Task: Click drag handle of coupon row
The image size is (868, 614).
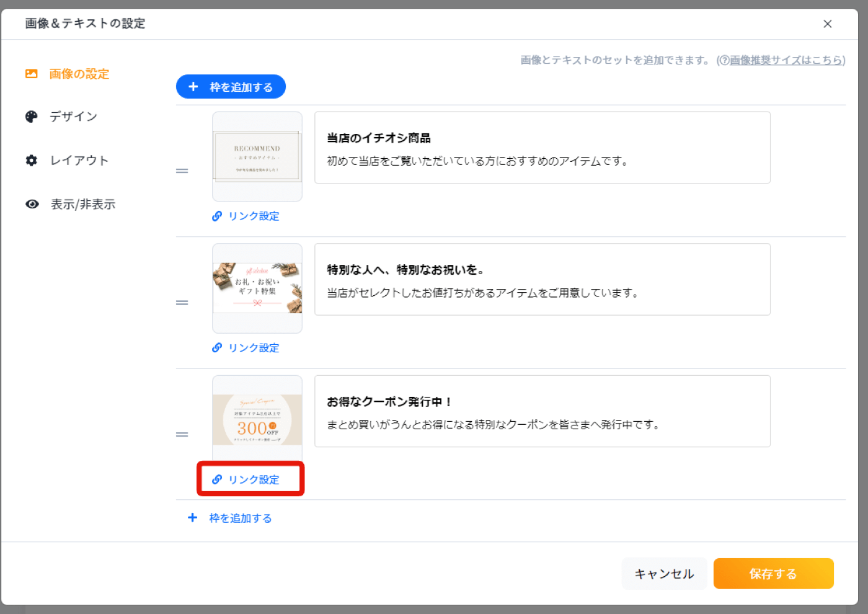Action: [x=182, y=434]
